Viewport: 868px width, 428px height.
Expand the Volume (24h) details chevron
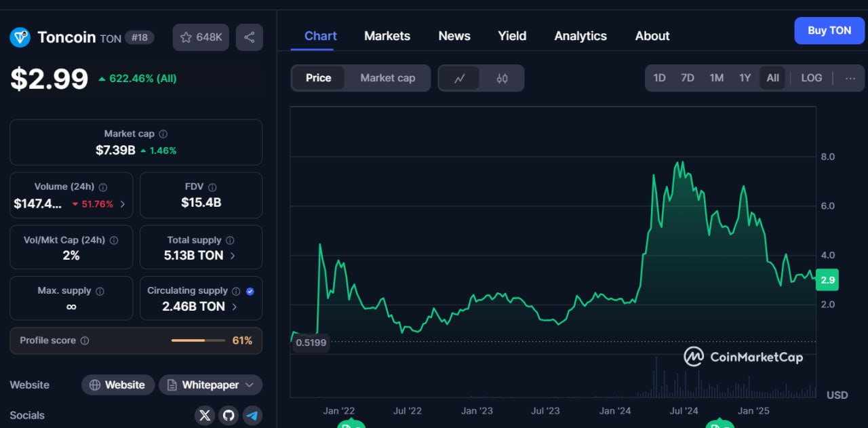[x=122, y=203]
